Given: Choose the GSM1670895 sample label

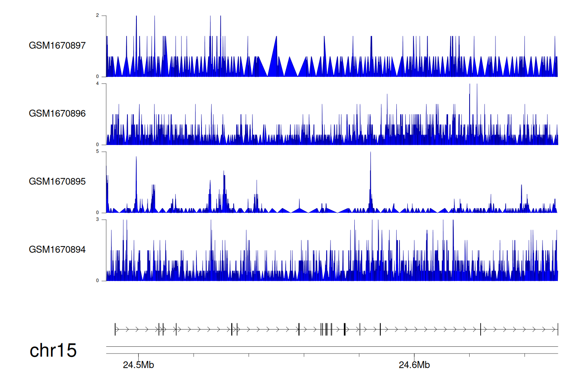Looking at the screenshot, I should pyautogui.click(x=57, y=181).
